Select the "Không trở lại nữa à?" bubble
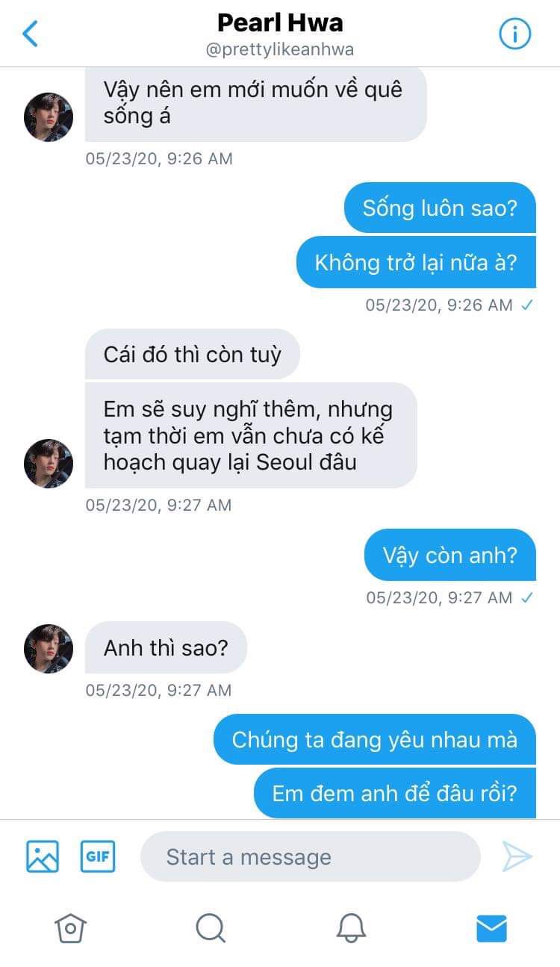 416,262
